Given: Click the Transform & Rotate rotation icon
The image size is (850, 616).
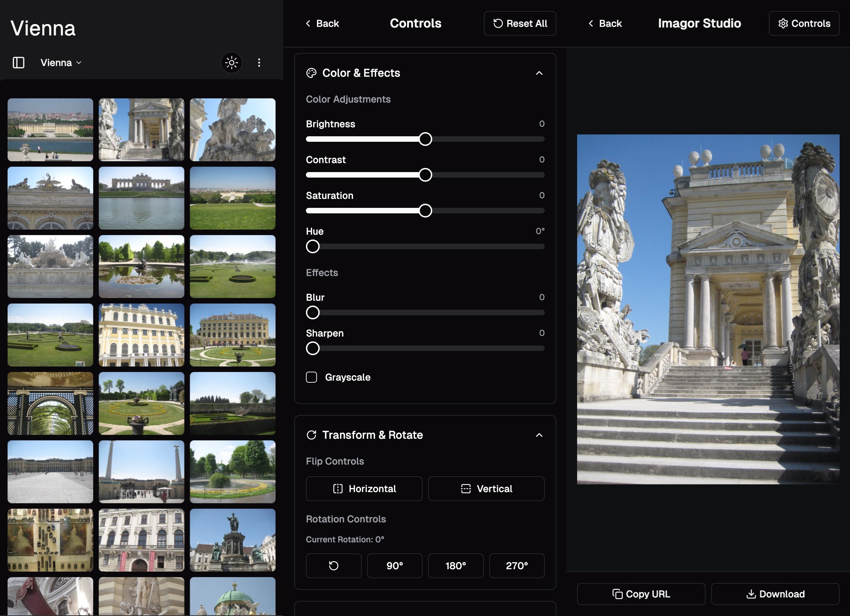Looking at the screenshot, I should coord(311,435).
